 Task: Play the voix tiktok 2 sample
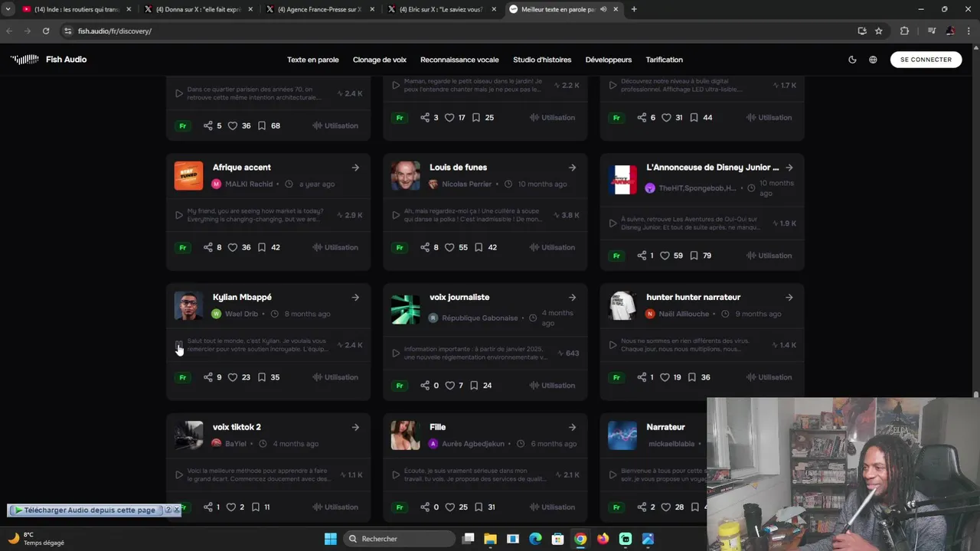179,474
